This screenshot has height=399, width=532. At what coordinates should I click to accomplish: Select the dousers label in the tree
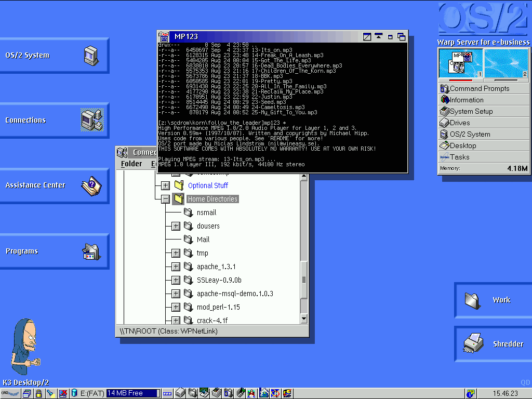click(x=208, y=227)
